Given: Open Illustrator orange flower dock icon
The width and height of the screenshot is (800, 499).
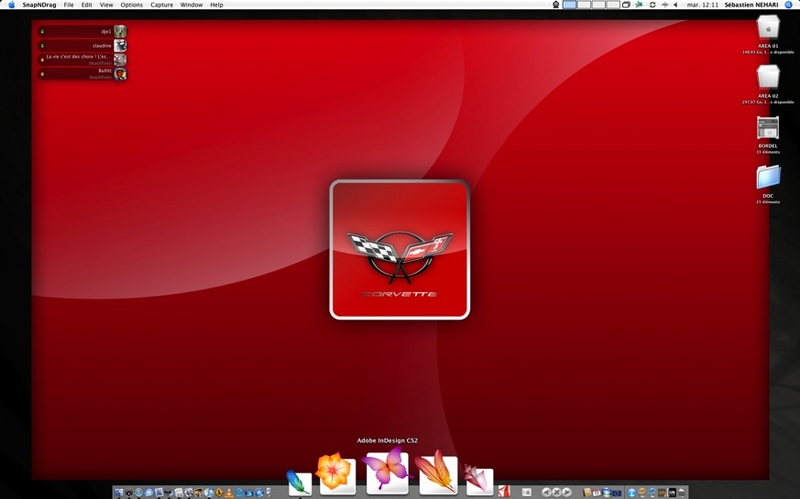Looking at the screenshot, I should click(x=336, y=473).
